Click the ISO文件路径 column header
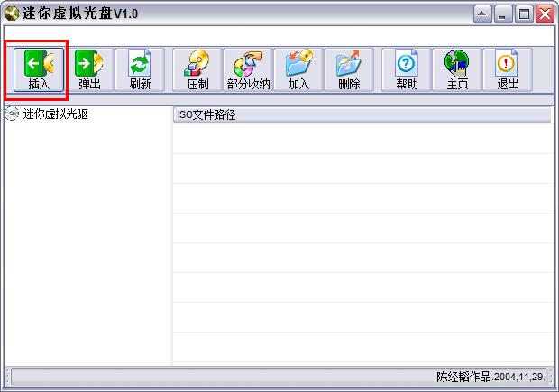The height and width of the screenshot is (392, 559). 362,114
